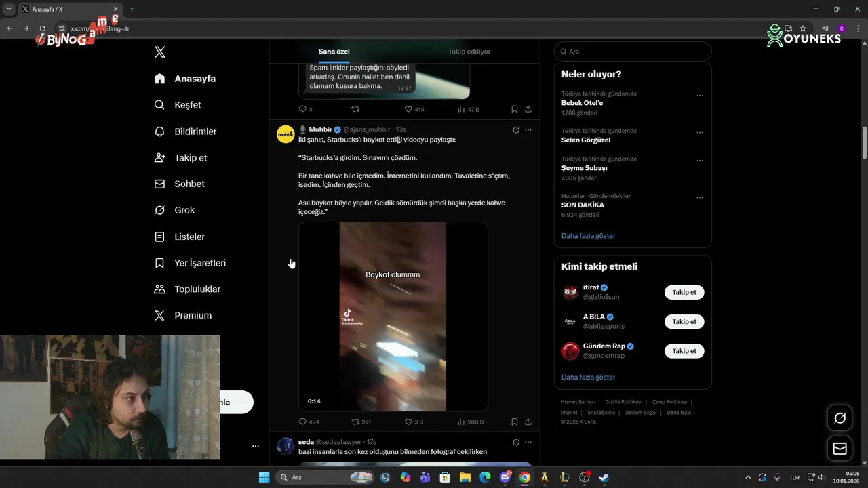Open options for Şeyma Subaşı trend
Image resolution: width=868 pixels, height=488 pixels.
click(700, 161)
